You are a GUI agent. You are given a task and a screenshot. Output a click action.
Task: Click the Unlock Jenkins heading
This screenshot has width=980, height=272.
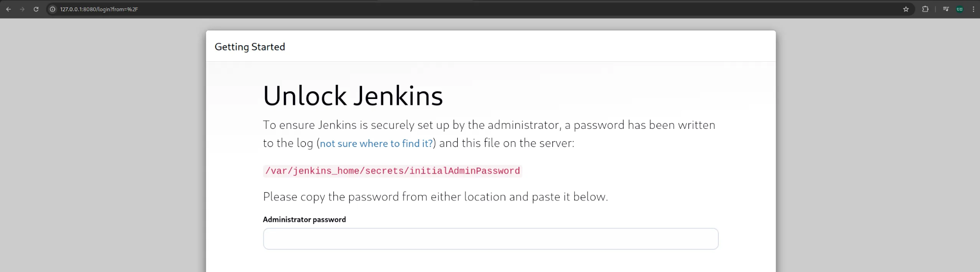(x=353, y=96)
